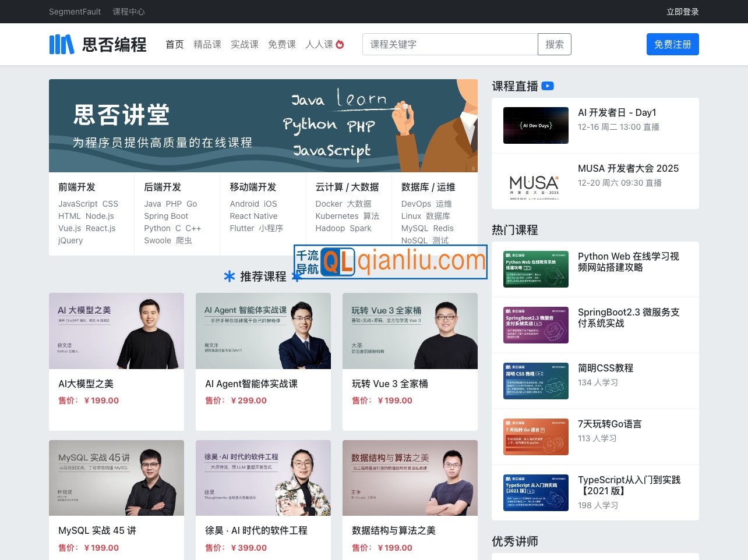This screenshot has width=748, height=560.
Task: Click the fire icon next to 人人课
Action: pyautogui.click(x=340, y=43)
